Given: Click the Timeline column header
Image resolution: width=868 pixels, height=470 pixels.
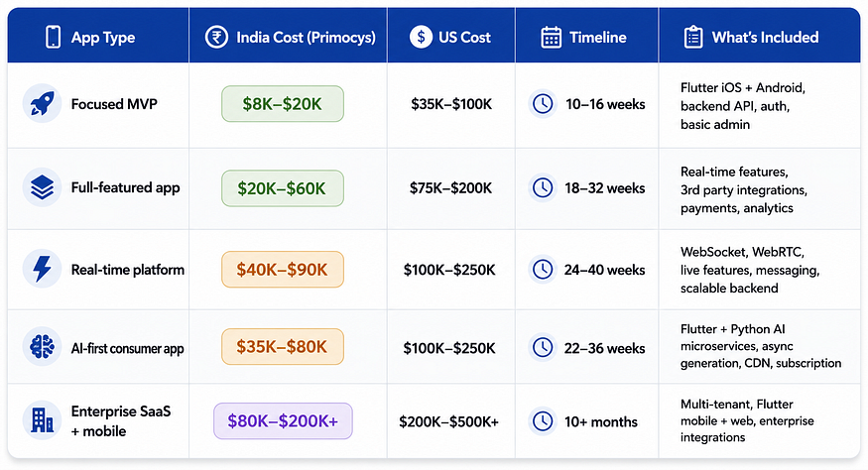Looking at the screenshot, I should click(587, 35).
